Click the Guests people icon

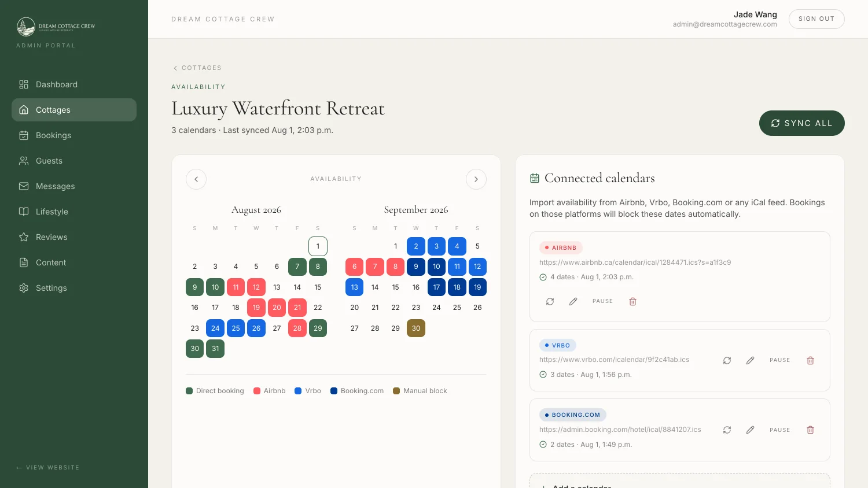pos(24,161)
